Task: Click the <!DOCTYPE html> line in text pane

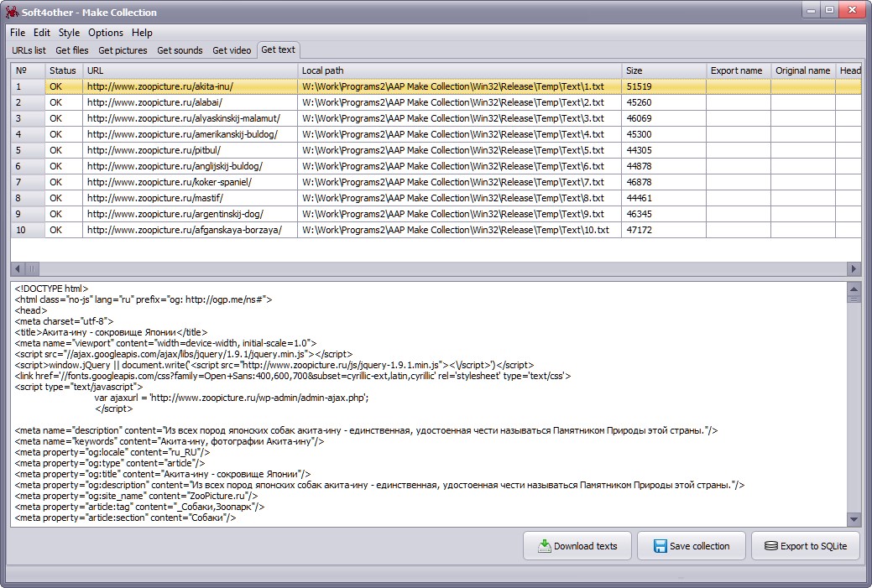Action: 52,289
